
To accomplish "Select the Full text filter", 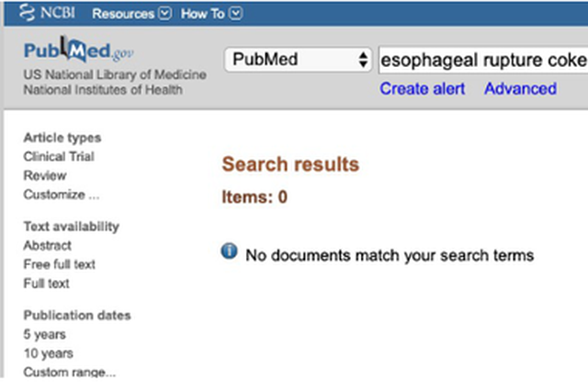I will [47, 284].
